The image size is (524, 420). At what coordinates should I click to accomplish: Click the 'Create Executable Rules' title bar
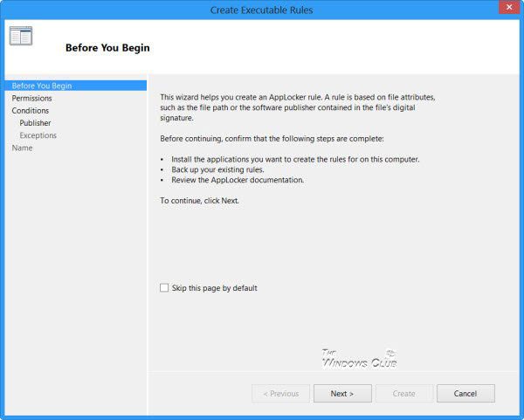click(x=261, y=10)
